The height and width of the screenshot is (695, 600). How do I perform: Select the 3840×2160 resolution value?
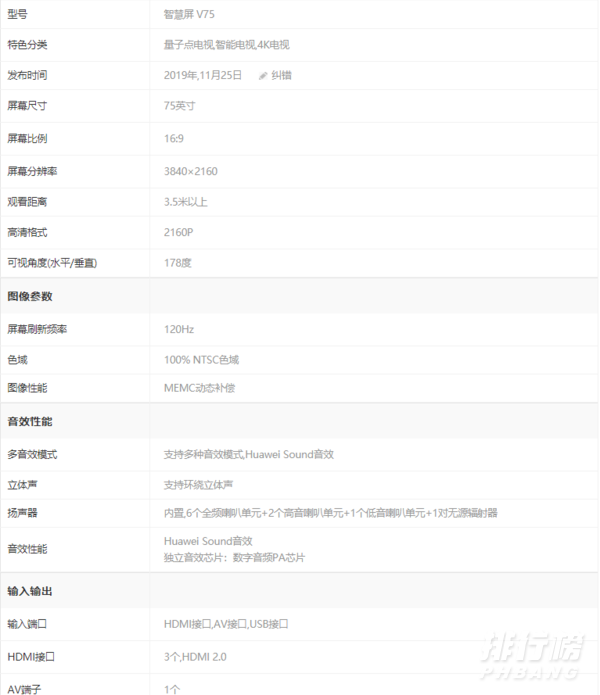click(191, 171)
